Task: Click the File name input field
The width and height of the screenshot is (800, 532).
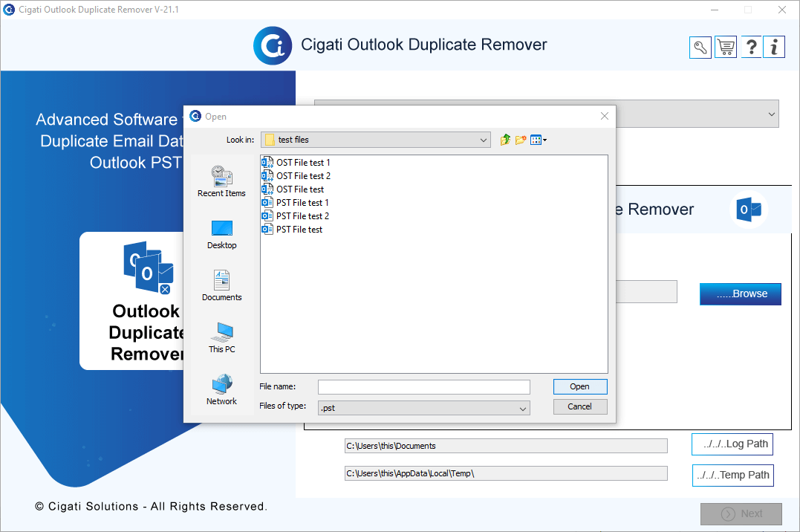Action: (424, 387)
